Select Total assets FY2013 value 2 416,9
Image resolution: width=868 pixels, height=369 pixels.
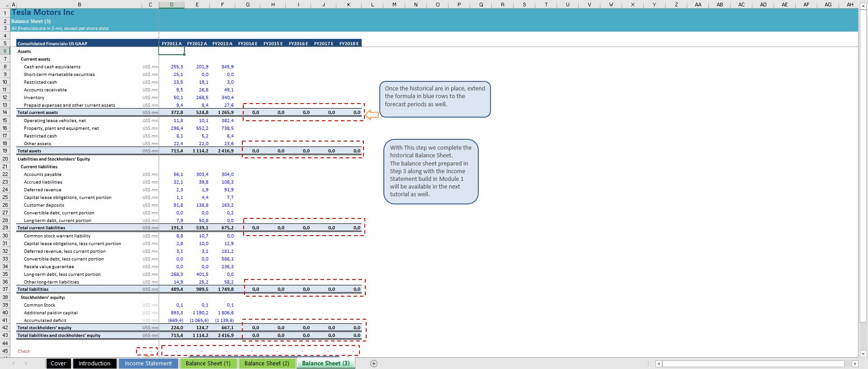point(226,151)
